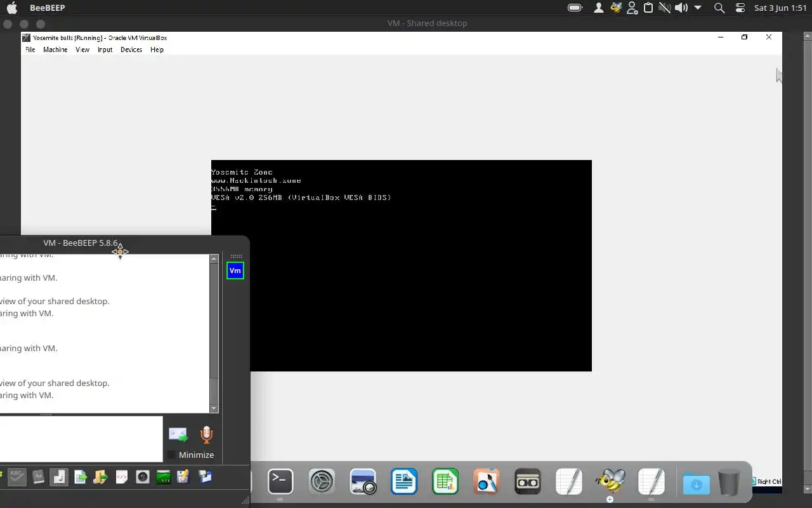Image resolution: width=812 pixels, height=508 pixels.
Task: Open the cassette tape recorder app in dock
Action: 528,482
